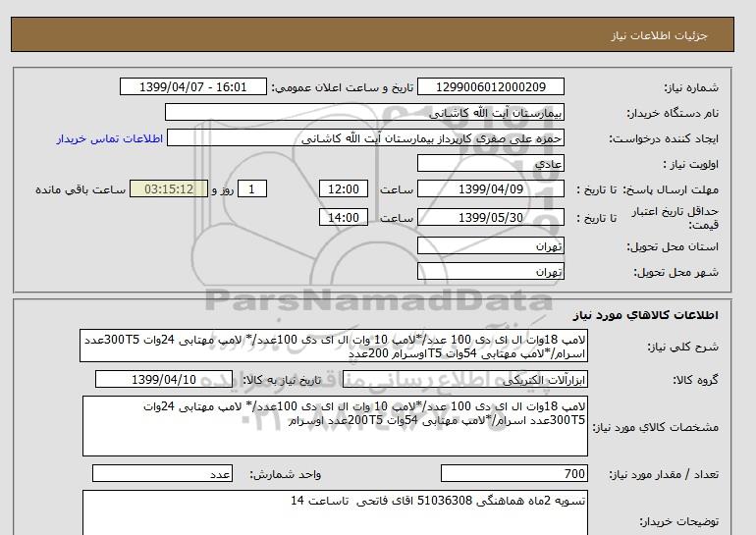Click delivery city field تهران

[x=490, y=271]
